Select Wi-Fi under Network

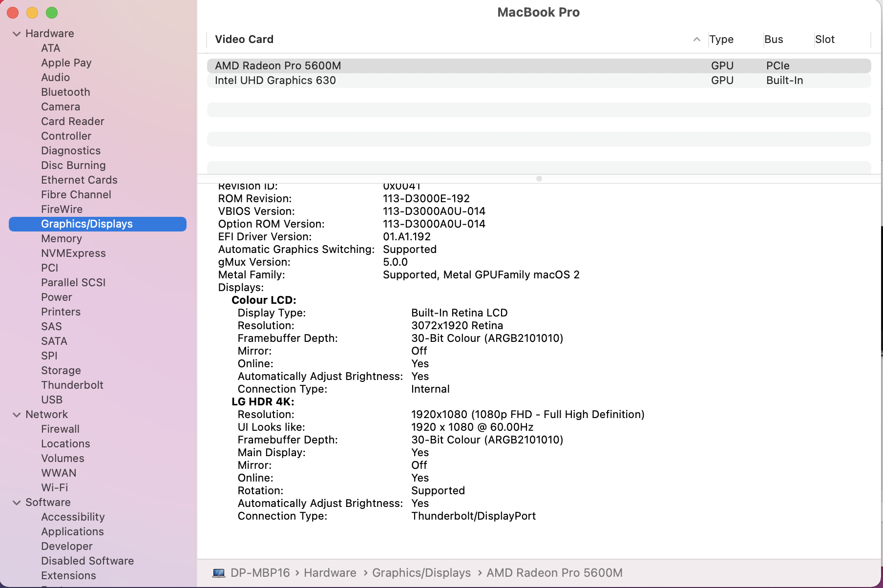click(x=55, y=488)
